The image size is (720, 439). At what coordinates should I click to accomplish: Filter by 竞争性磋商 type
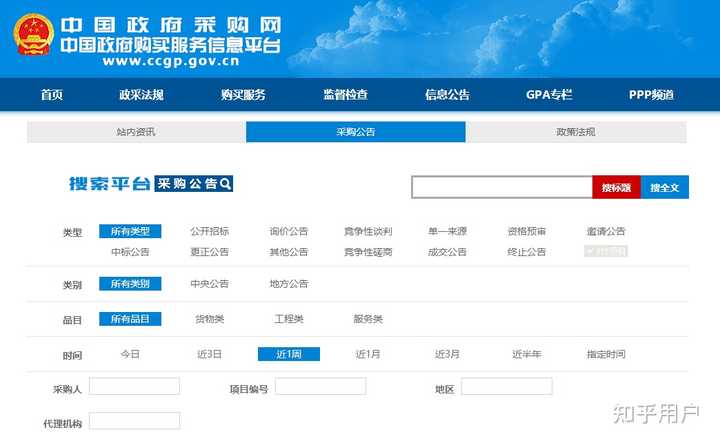[x=368, y=252]
